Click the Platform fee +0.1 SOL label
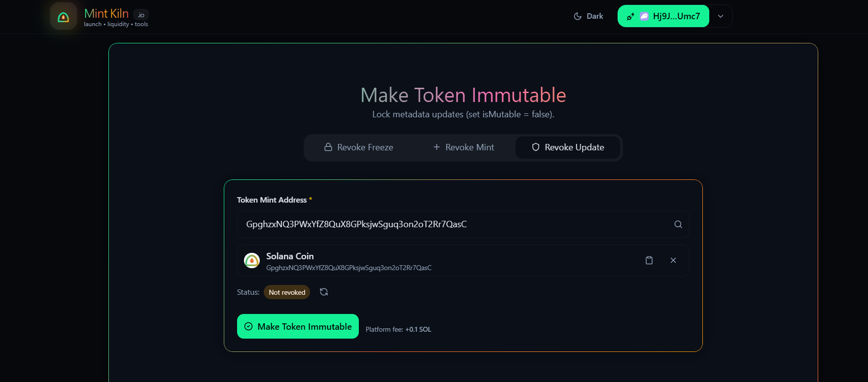 tap(398, 329)
